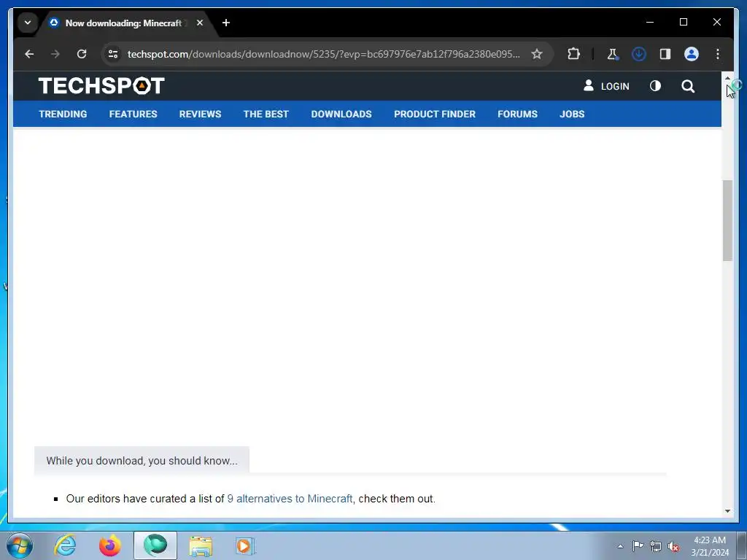747x560 pixels.
Task: Open THE BEST menu
Action: click(x=266, y=114)
